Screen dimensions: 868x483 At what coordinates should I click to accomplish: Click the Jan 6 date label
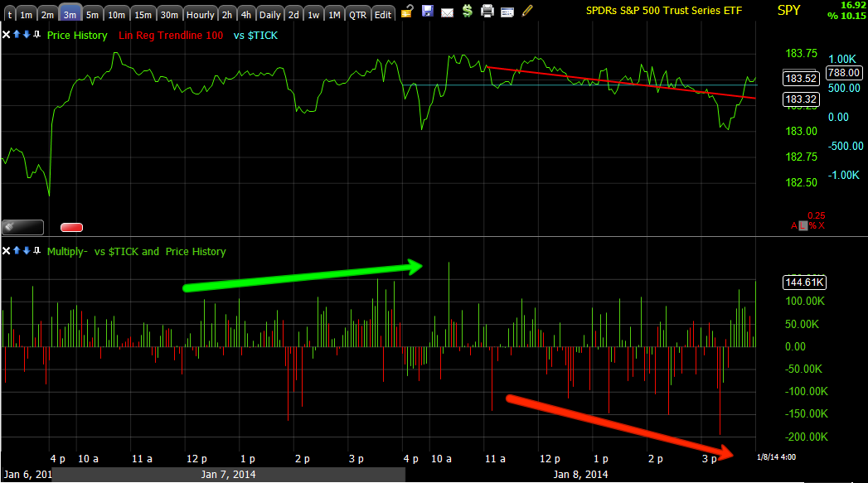(x=27, y=474)
